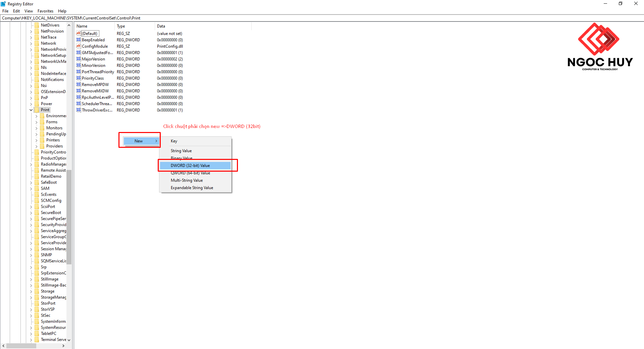Select the ConfigModule string value icon
The height and width of the screenshot is (349, 644).
pyautogui.click(x=79, y=46)
